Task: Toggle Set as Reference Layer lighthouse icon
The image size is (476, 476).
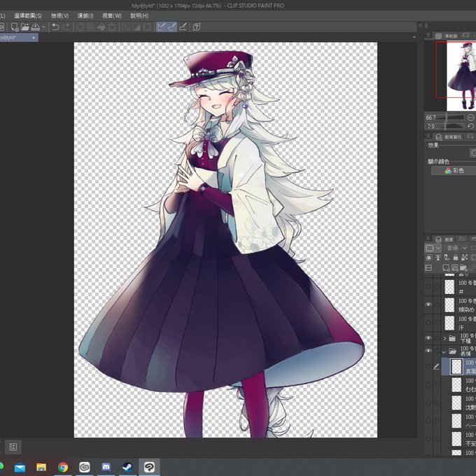Action: 437,258
